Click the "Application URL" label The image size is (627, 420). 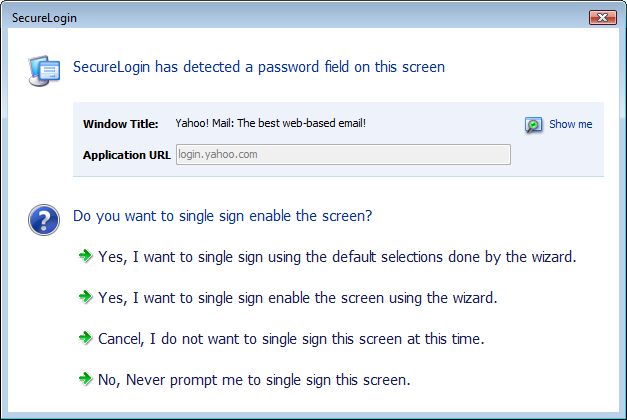pos(126,155)
